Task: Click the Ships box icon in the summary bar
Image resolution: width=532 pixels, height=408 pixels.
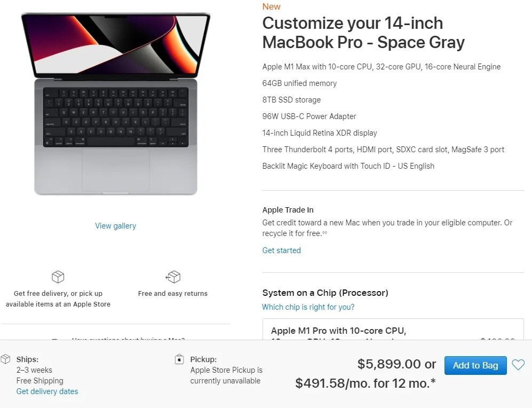Action: point(5,359)
